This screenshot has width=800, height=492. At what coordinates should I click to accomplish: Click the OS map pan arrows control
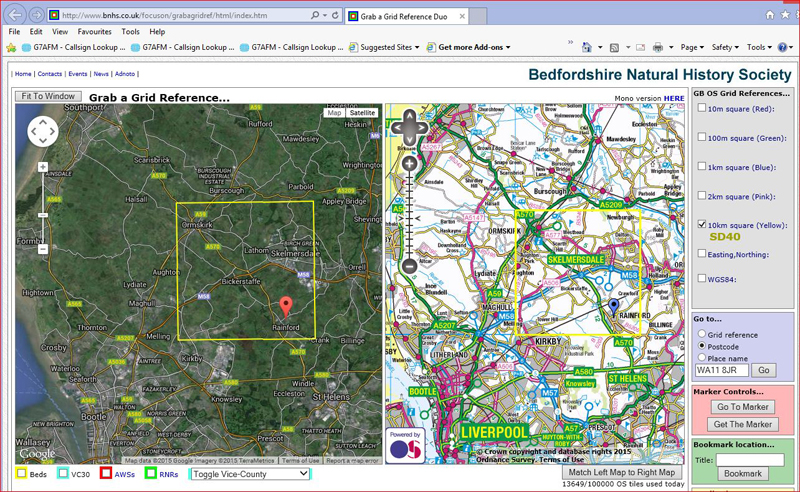click(409, 127)
